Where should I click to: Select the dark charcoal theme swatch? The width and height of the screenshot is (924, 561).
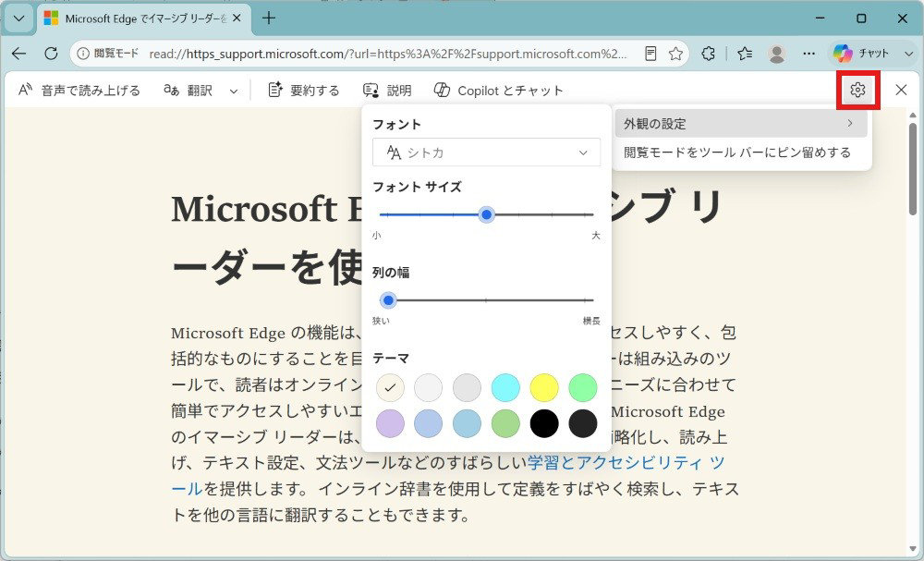(x=583, y=423)
